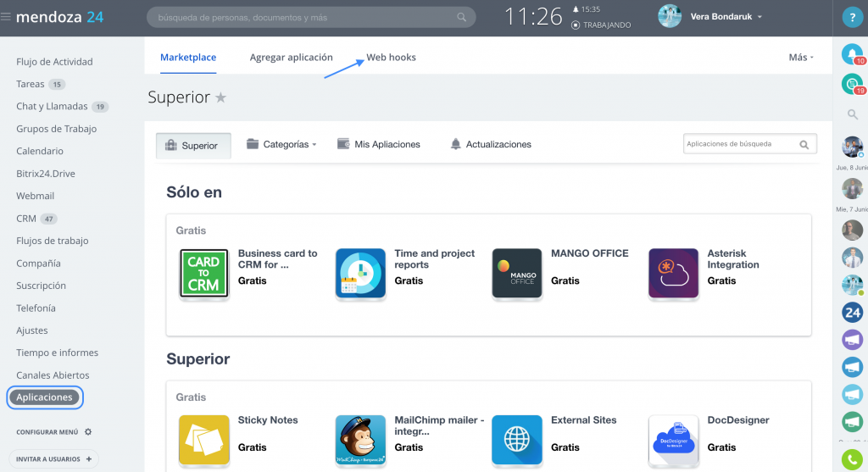
Task: Click Business card to CRM title link
Action: tap(277, 259)
